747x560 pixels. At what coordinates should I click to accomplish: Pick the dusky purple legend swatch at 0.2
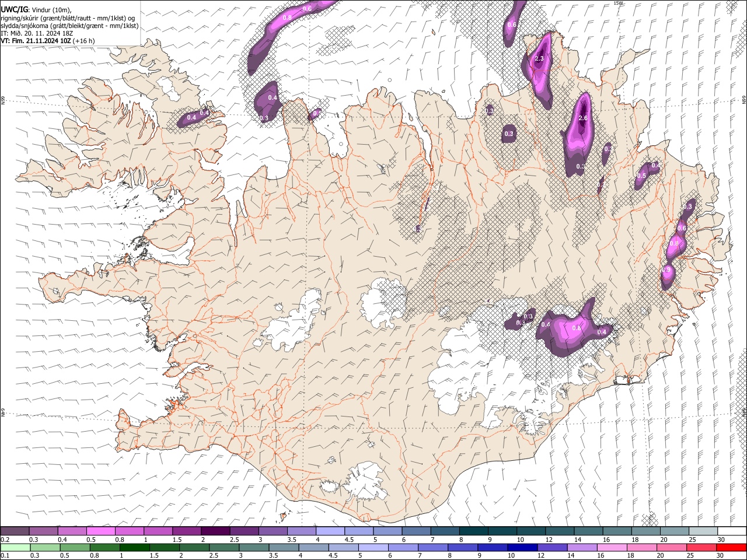pyautogui.click(x=15, y=531)
